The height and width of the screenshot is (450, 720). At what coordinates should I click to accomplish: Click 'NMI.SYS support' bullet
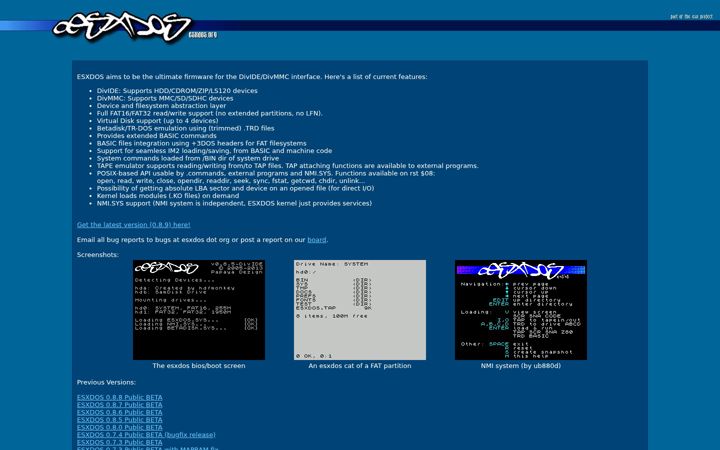[x=234, y=203]
